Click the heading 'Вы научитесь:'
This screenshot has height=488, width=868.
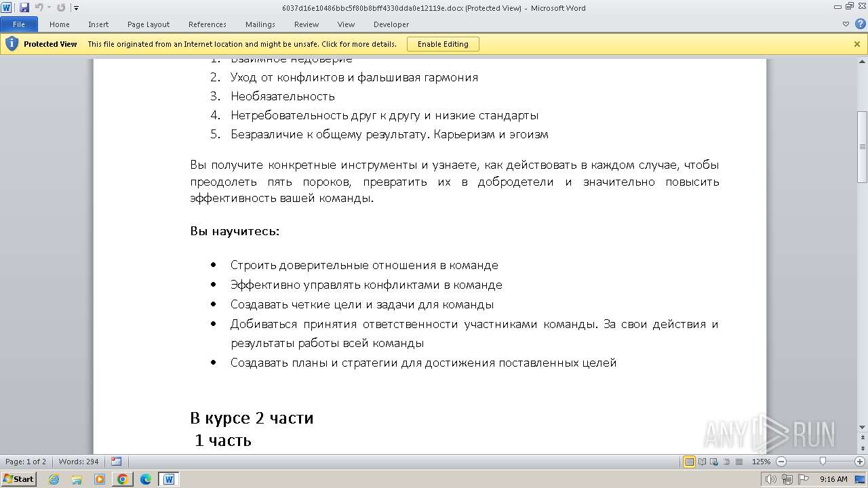[235, 231]
